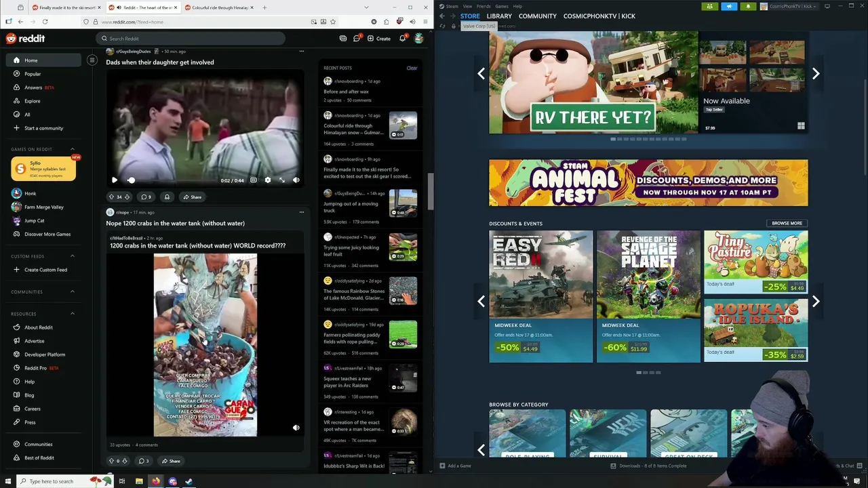
Task: Upvote the Dads daughter post
Action: (111, 197)
